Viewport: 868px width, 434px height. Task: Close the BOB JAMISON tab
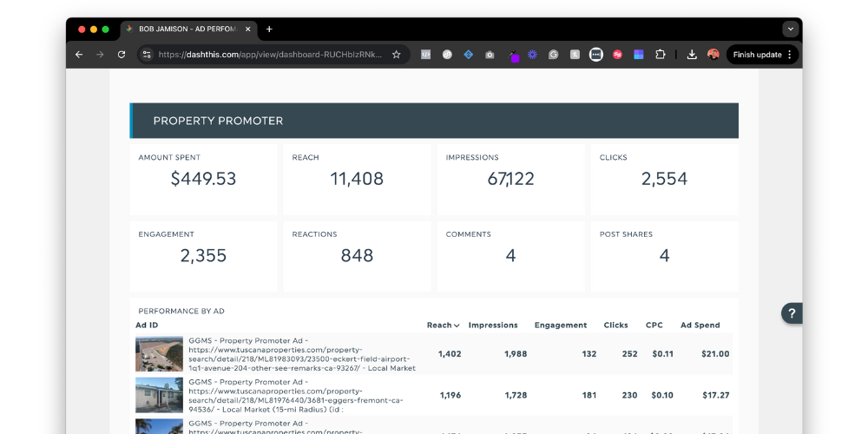[x=248, y=30]
